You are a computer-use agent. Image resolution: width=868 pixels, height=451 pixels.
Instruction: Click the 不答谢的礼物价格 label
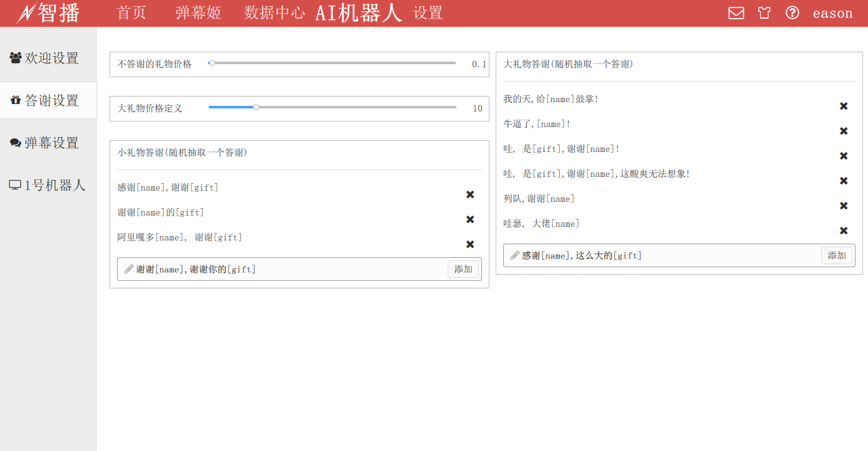(155, 64)
